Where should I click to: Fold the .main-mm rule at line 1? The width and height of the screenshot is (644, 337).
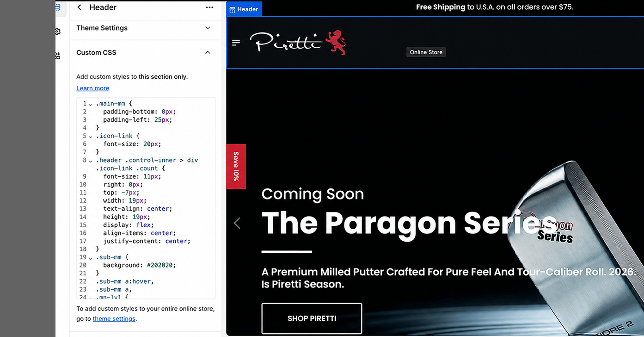click(x=91, y=104)
